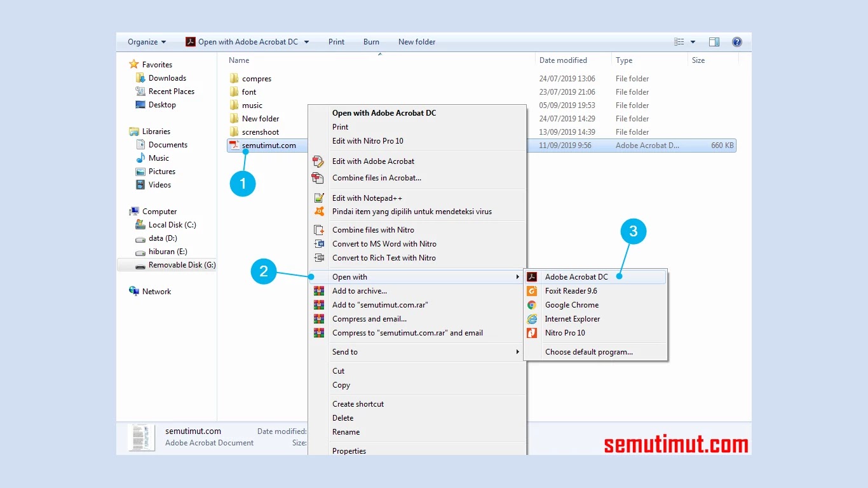The image size is (868, 488).
Task: Choose Cut in the context menu
Action: coord(417,371)
